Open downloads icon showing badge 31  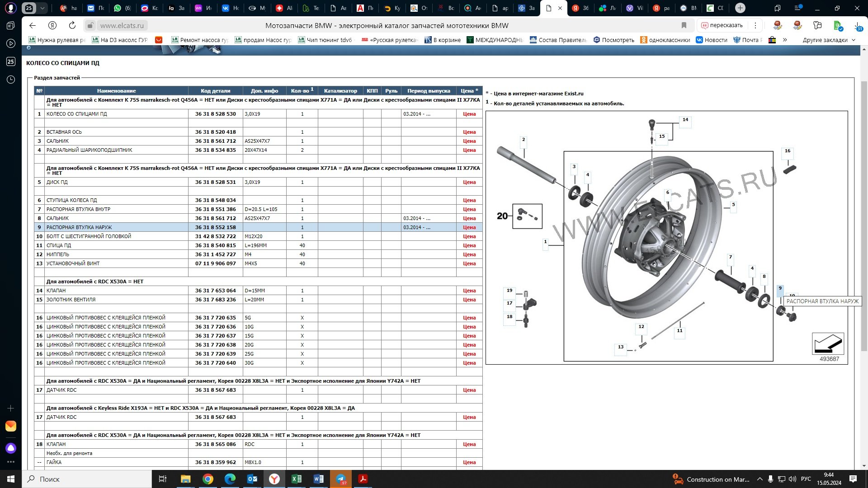pos(858,26)
